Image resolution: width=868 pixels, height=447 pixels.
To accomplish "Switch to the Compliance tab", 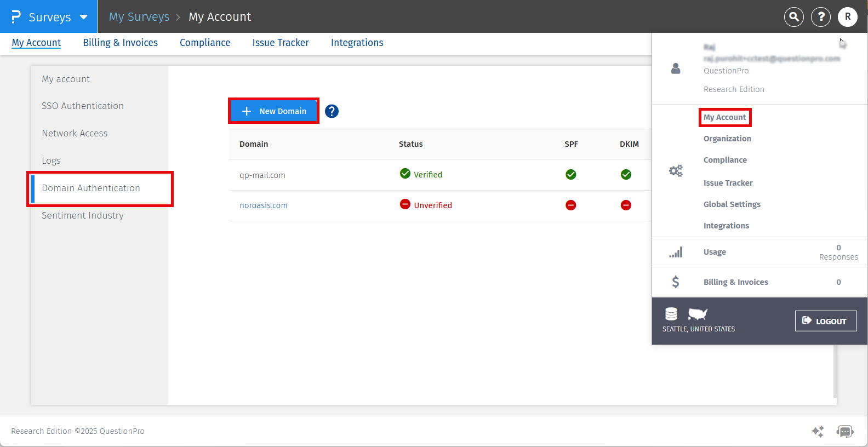I will (205, 43).
